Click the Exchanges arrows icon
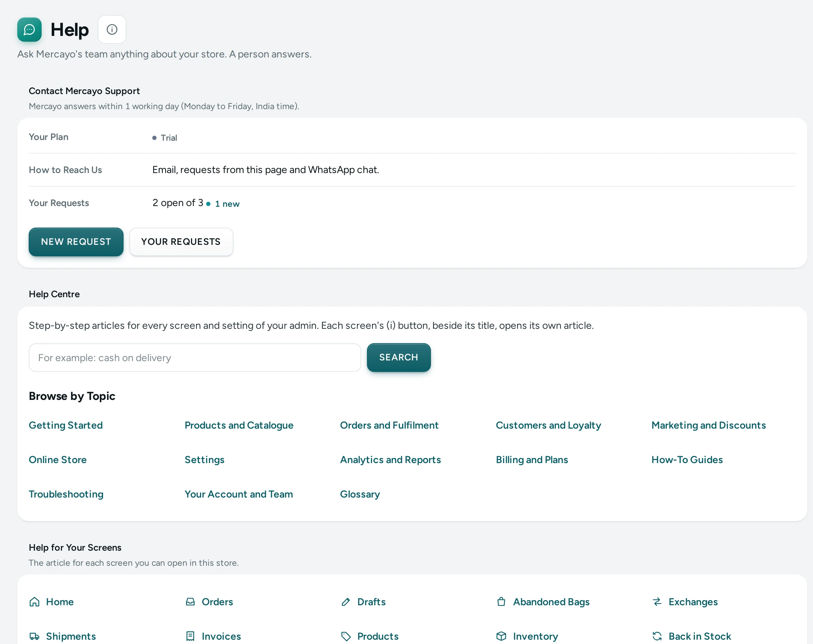The width and height of the screenshot is (813, 644). [657, 602]
